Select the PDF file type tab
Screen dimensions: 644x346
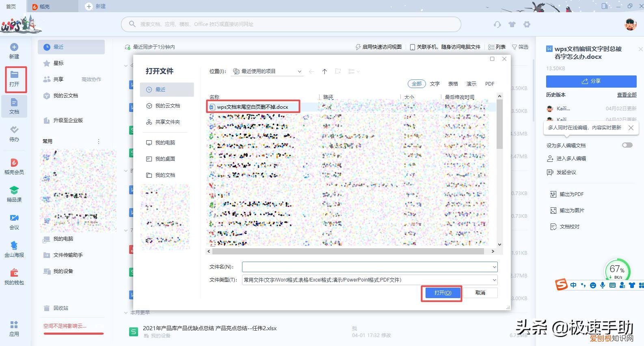(490, 84)
